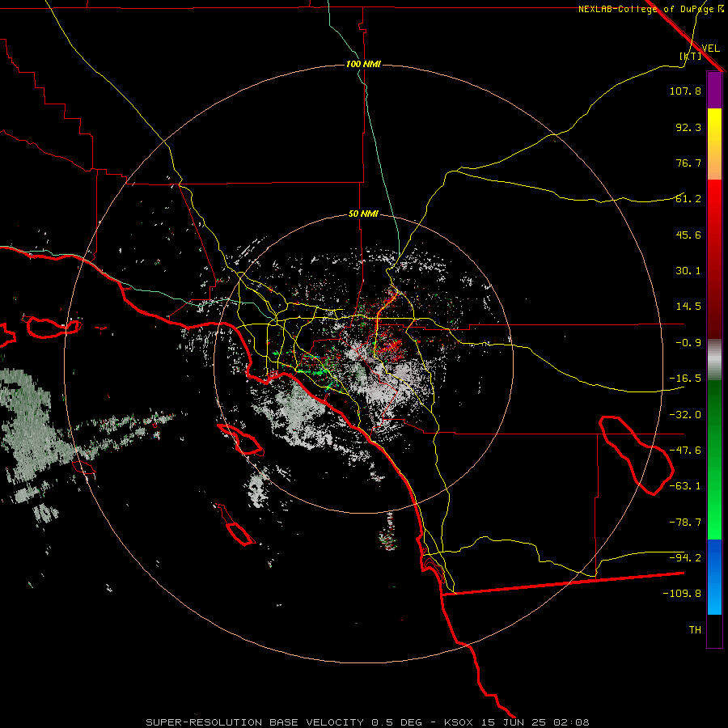
Task: Click the 76.7 velocity scale value
Action: 688,163
